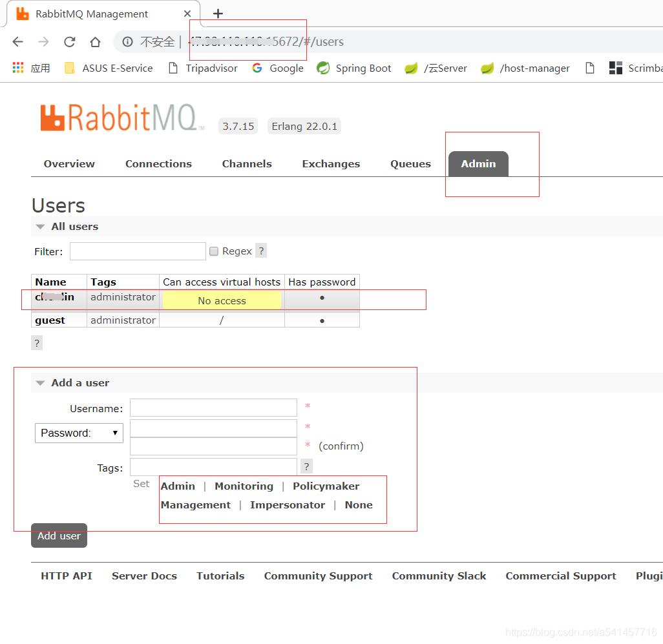Click the Username input field

[x=213, y=408]
